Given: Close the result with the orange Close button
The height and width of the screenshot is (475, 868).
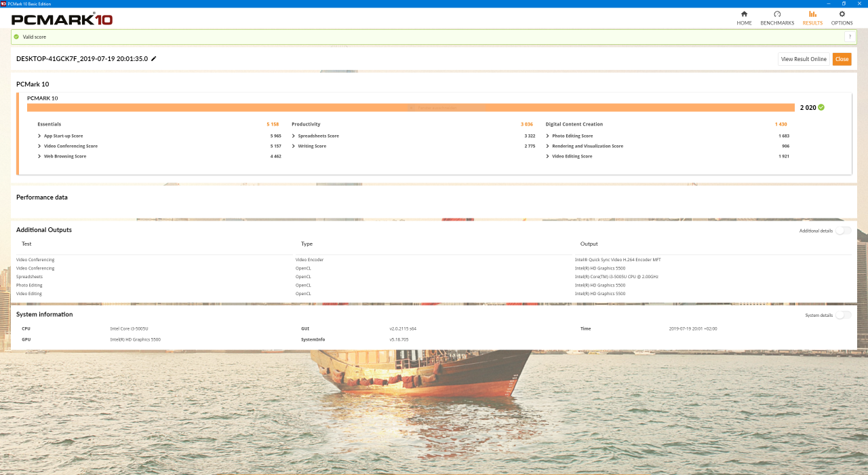Looking at the screenshot, I should [x=842, y=59].
